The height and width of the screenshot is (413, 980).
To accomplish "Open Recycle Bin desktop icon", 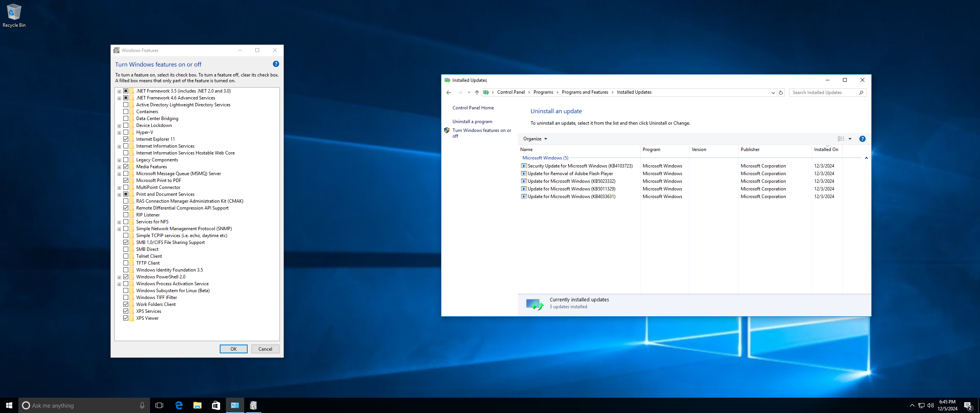I will tap(14, 16).
